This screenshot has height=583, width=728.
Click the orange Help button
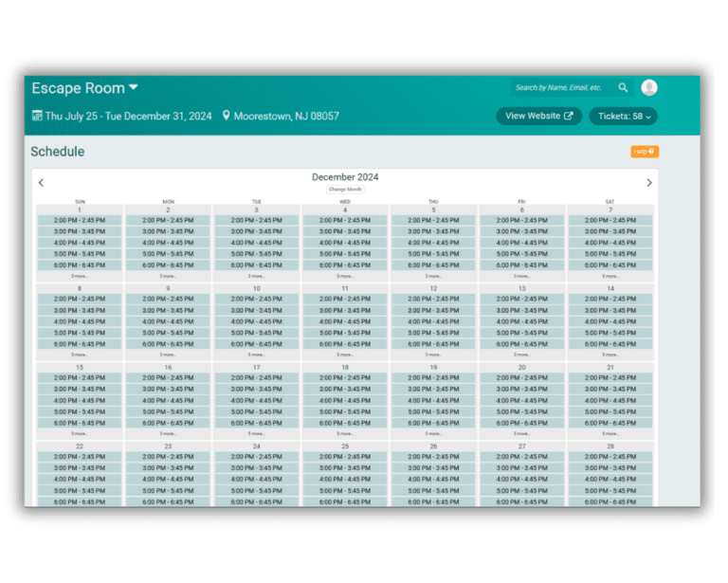click(645, 152)
